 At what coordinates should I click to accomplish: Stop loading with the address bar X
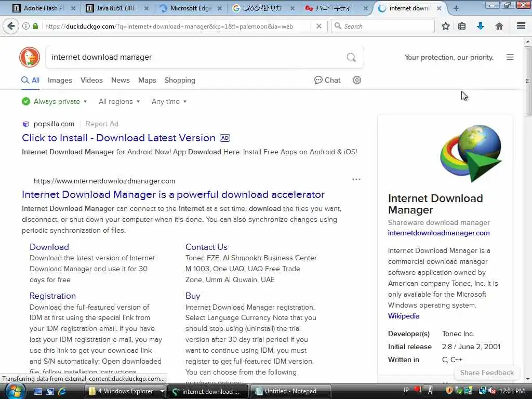(318, 26)
